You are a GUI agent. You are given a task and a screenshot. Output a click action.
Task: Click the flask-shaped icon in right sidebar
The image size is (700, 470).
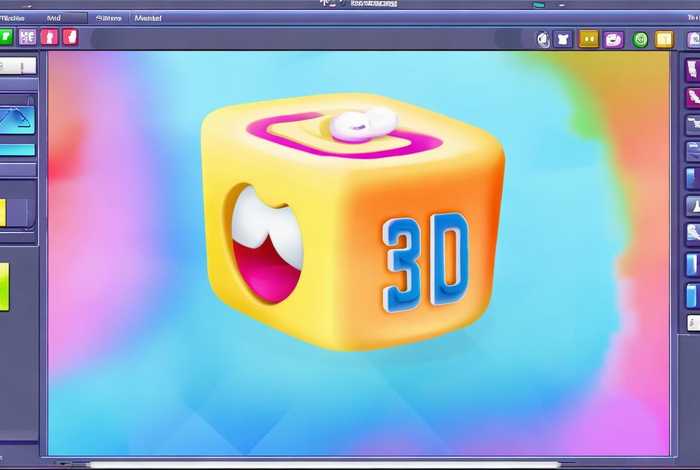pyautogui.click(x=693, y=206)
